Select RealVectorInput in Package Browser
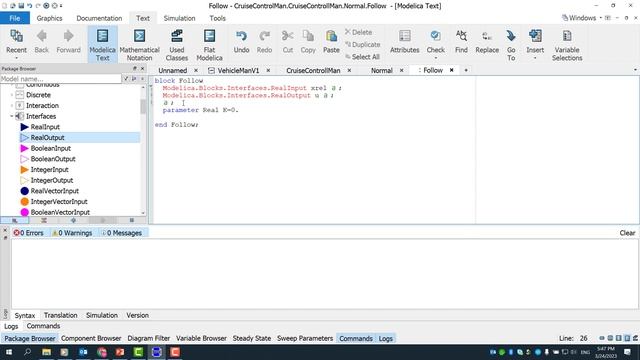640x360 pixels. 55,191
